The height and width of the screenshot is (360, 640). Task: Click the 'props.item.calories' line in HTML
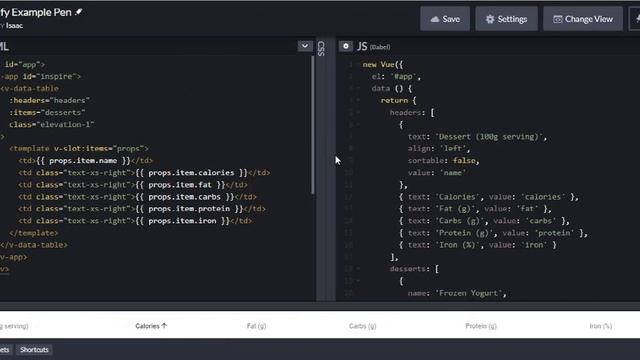(x=144, y=173)
